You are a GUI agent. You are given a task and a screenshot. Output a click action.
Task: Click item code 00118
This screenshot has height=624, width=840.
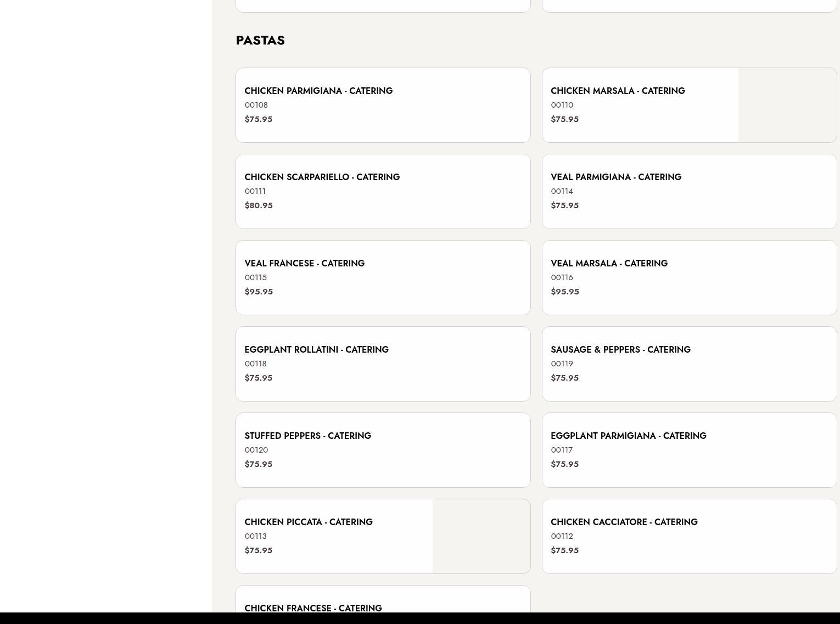pyautogui.click(x=256, y=364)
